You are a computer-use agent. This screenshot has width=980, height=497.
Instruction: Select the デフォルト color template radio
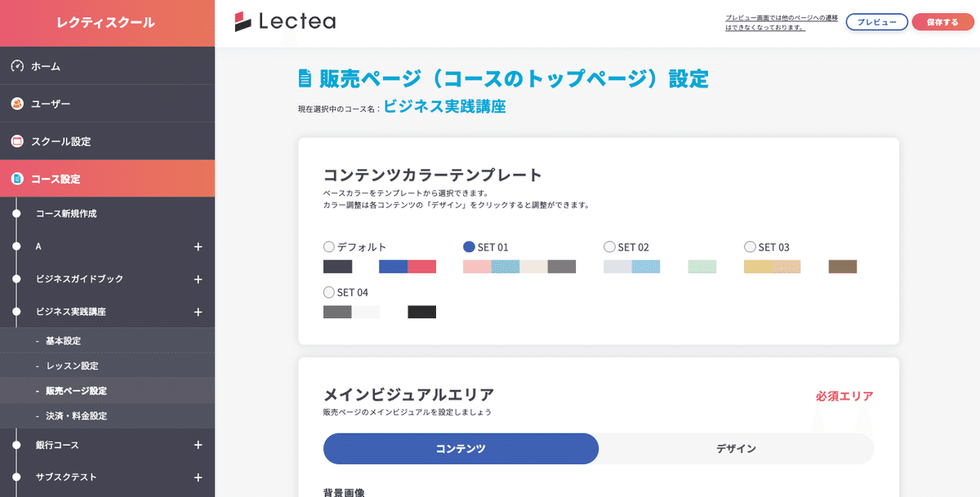click(329, 246)
